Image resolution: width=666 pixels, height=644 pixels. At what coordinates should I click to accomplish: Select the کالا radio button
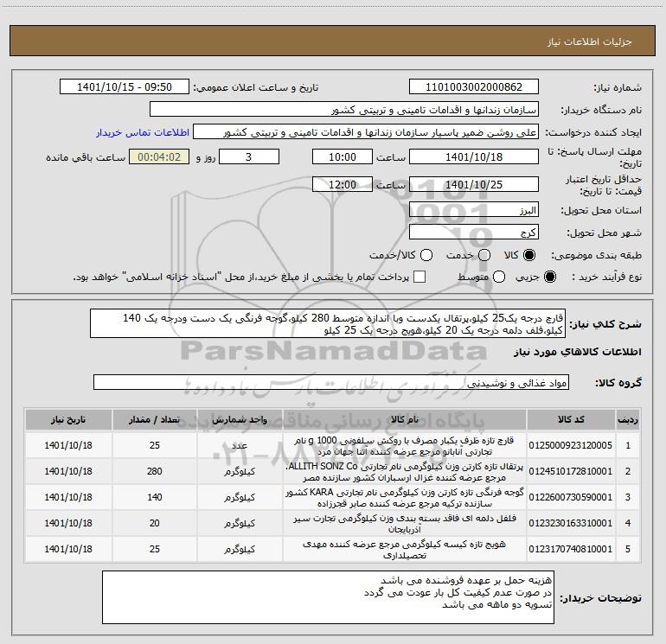529,255
